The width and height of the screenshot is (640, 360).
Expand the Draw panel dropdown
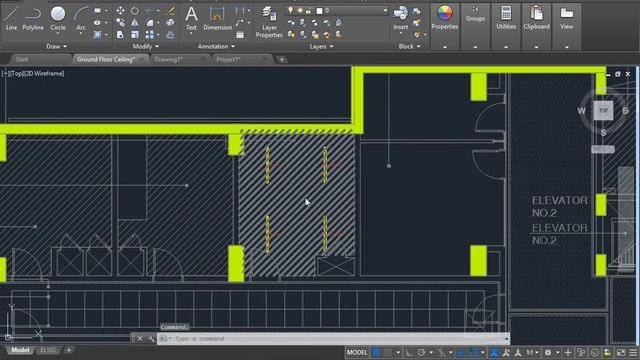pos(56,47)
